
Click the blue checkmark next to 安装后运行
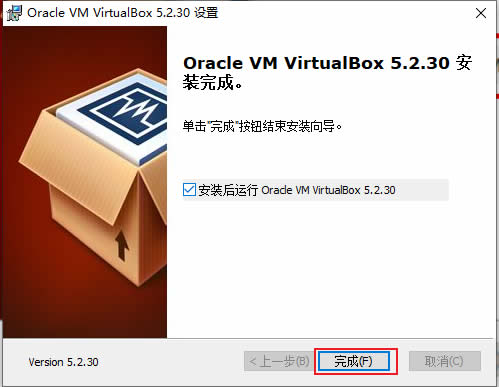(189, 190)
